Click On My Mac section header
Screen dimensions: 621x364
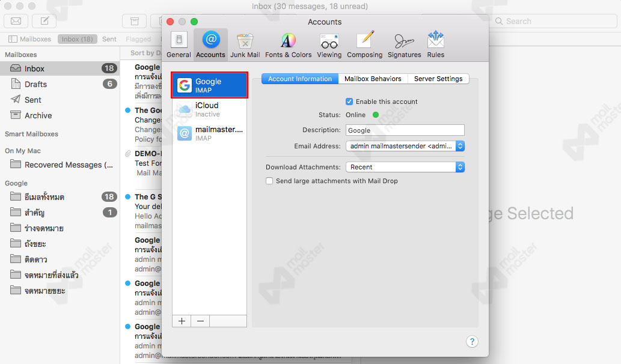[x=23, y=151]
